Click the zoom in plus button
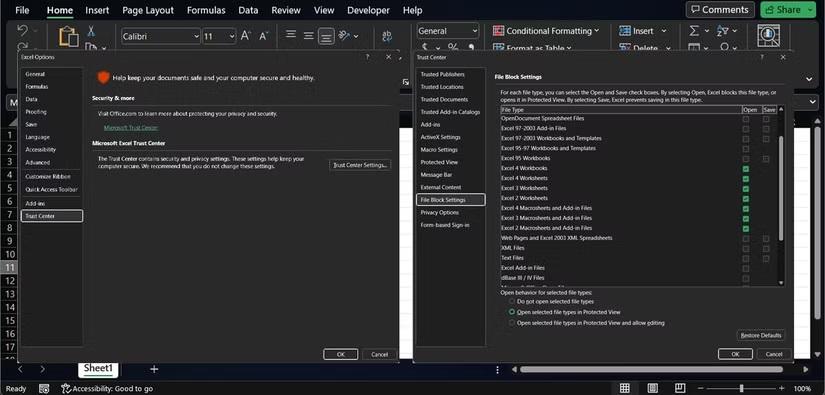825x395 pixels. [x=781, y=388]
